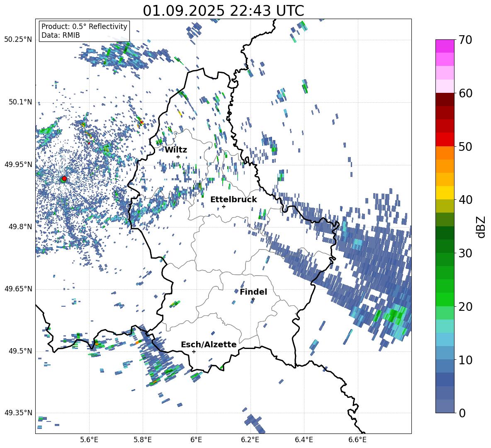Click the 50.1°N latitude label
Screen dimensions: 491x448
click(x=20, y=102)
